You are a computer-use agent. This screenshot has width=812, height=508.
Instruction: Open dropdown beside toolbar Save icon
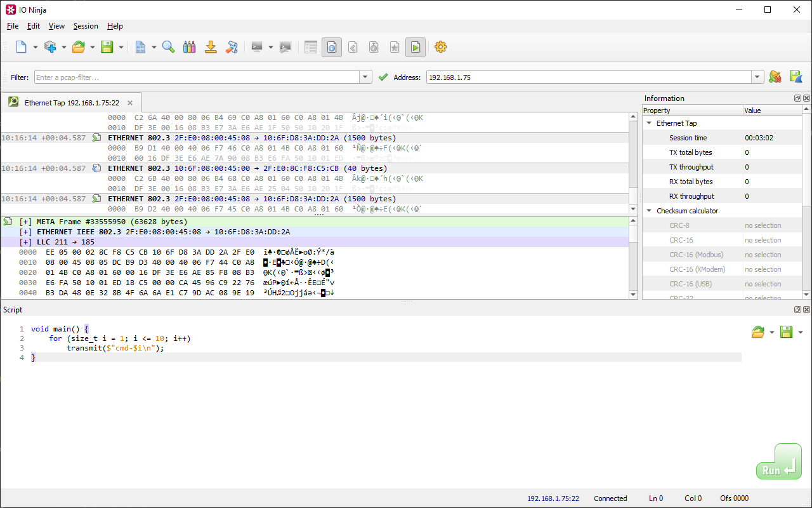121,47
